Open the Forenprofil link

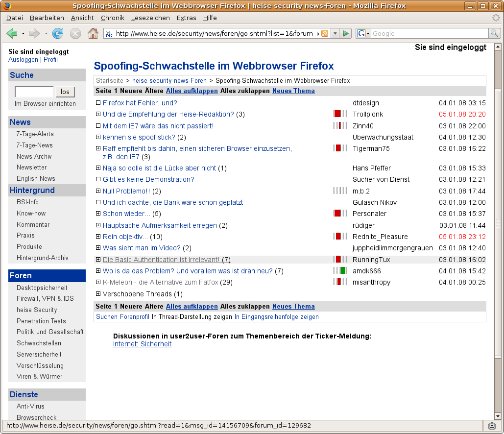(x=134, y=316)
